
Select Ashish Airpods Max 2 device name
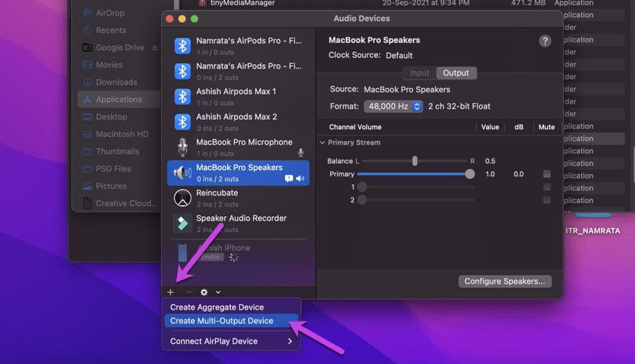(236, 117)
